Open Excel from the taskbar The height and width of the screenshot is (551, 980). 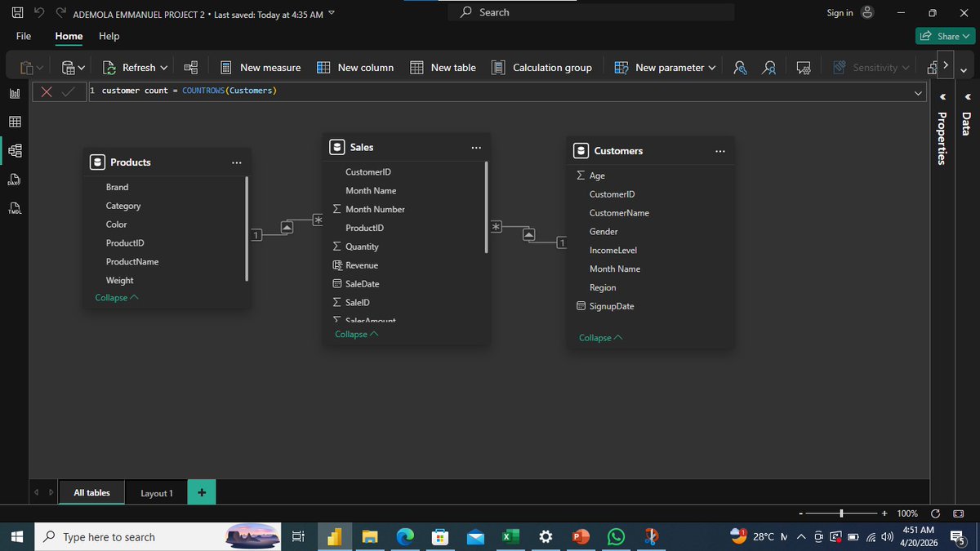(x=510, y=536)
